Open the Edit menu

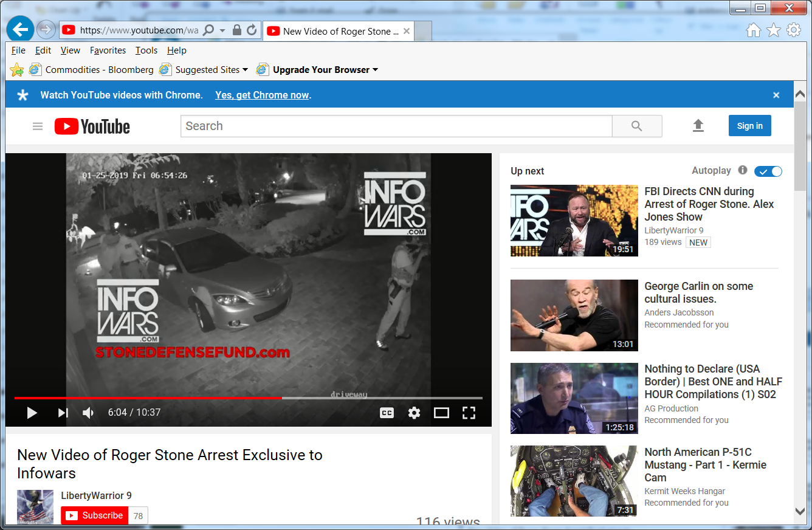tap(43, 50)
